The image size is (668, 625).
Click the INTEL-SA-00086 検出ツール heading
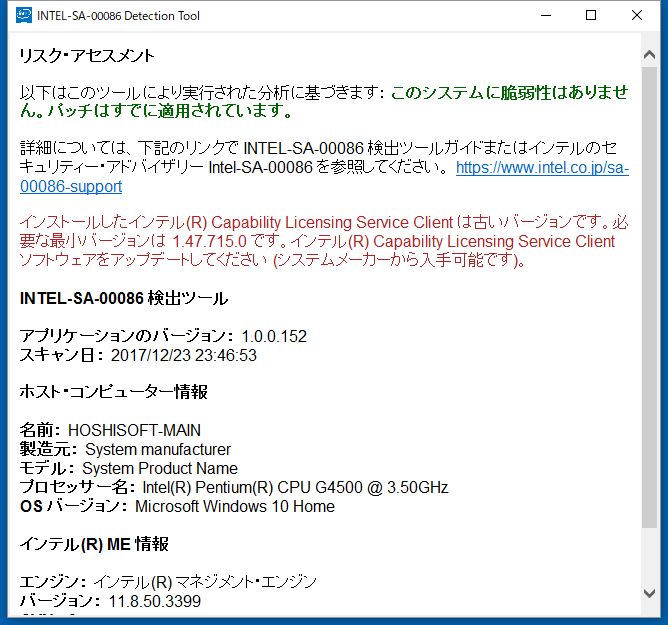[x=124, y=298]
